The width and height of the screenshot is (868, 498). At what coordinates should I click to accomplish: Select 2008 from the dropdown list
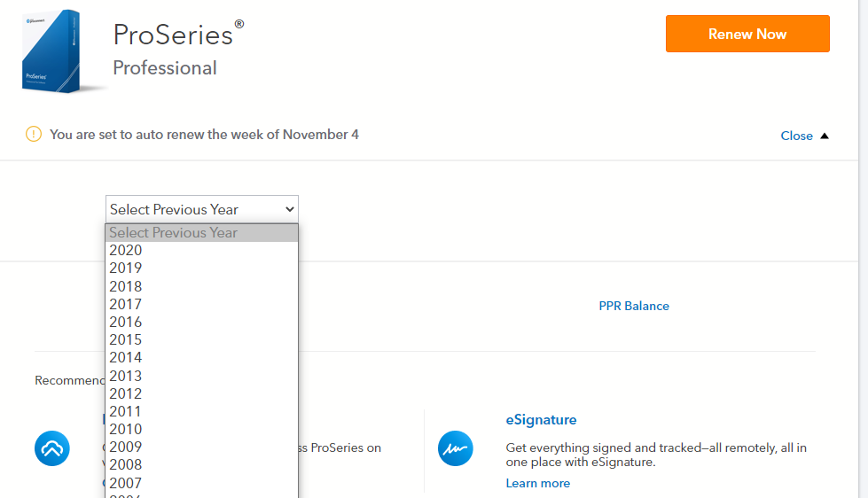[126, 464]
